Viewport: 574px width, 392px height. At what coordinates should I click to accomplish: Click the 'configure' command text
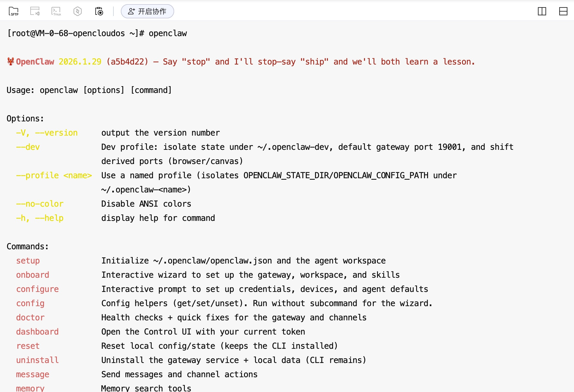[x=37, y=289]
